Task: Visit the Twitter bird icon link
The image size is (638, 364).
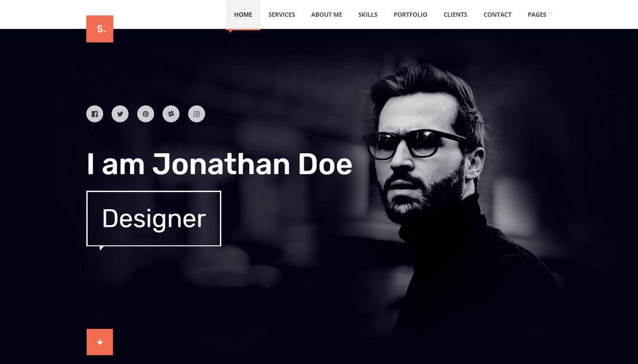Action: [x=120, y=114]
